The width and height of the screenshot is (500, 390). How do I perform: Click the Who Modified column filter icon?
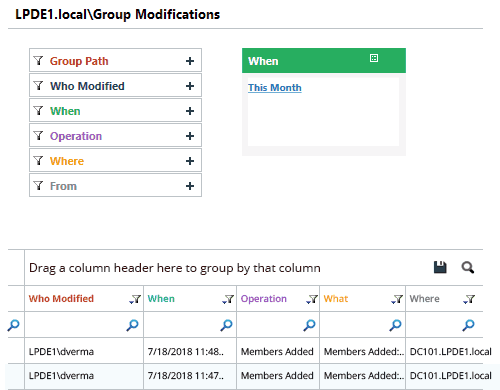(x=135, y=299)
